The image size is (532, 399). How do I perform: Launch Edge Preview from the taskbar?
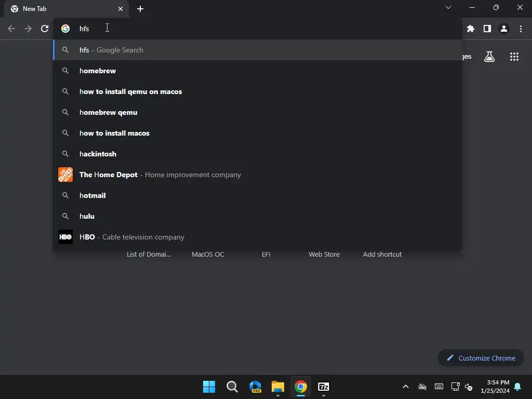click(x=255, y=387)
